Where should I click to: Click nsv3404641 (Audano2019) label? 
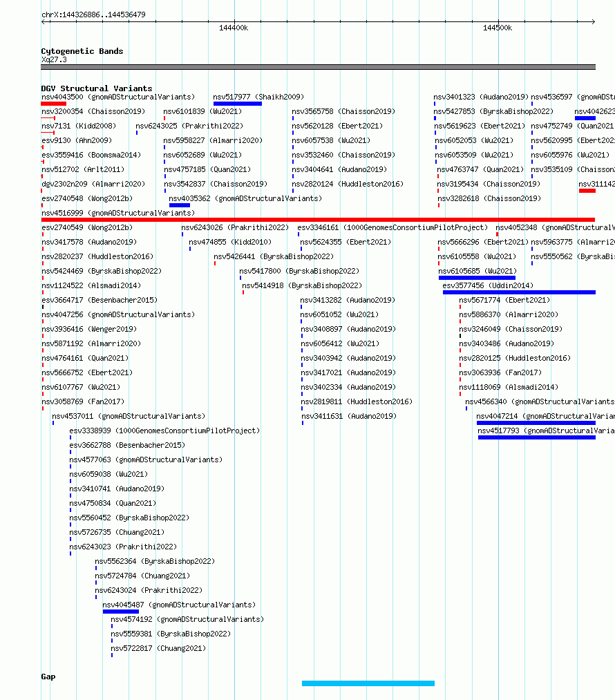(x=340, y=169)
